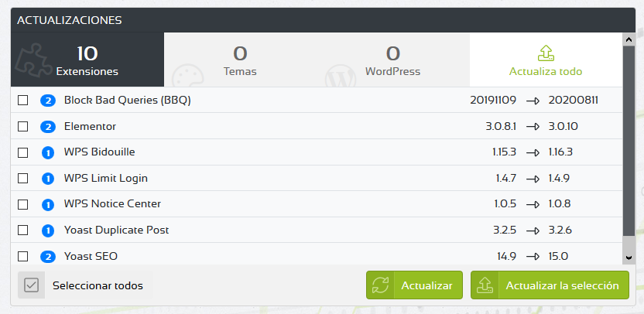
Task: Toggle the Seleccionar todos checkbox
Action: [x=31, y=285]
